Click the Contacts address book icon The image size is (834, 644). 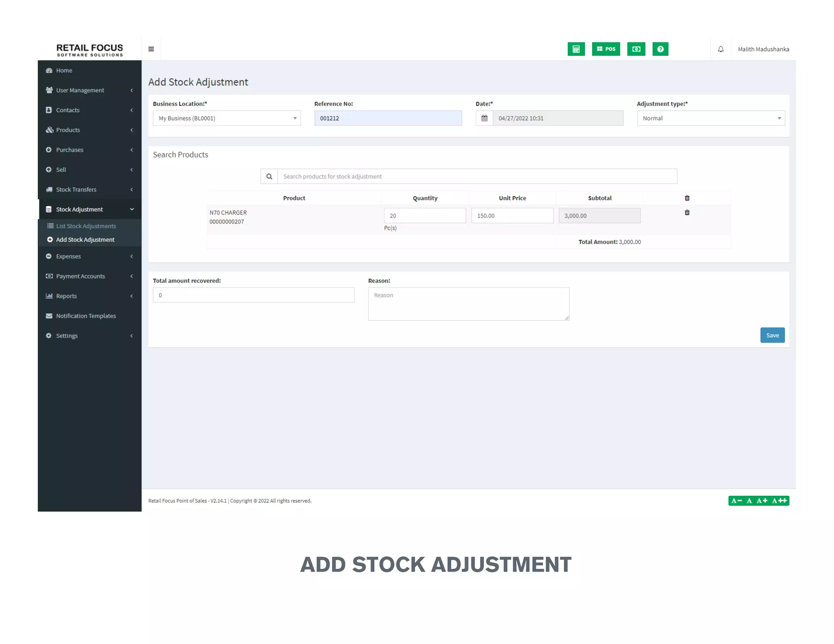click(49, 110)
